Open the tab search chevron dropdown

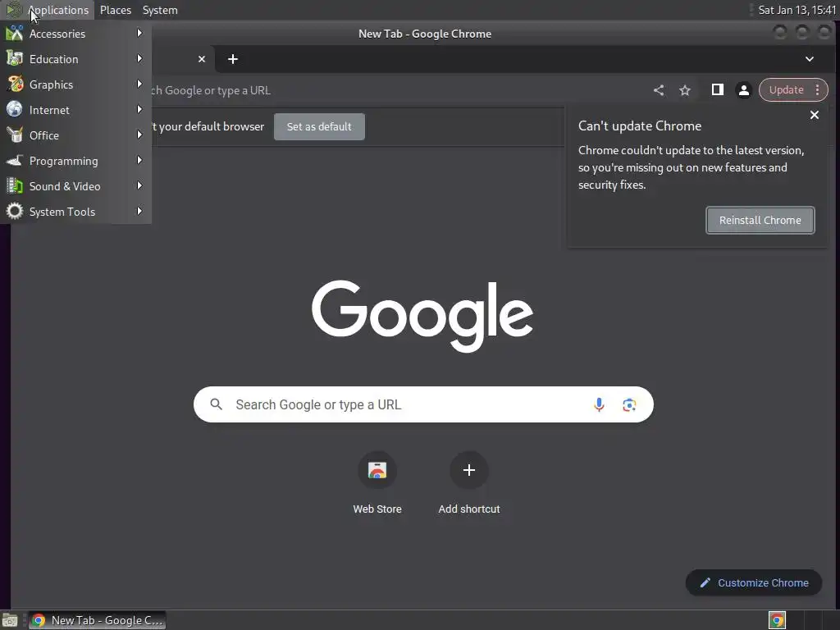(x=810, y=59)
